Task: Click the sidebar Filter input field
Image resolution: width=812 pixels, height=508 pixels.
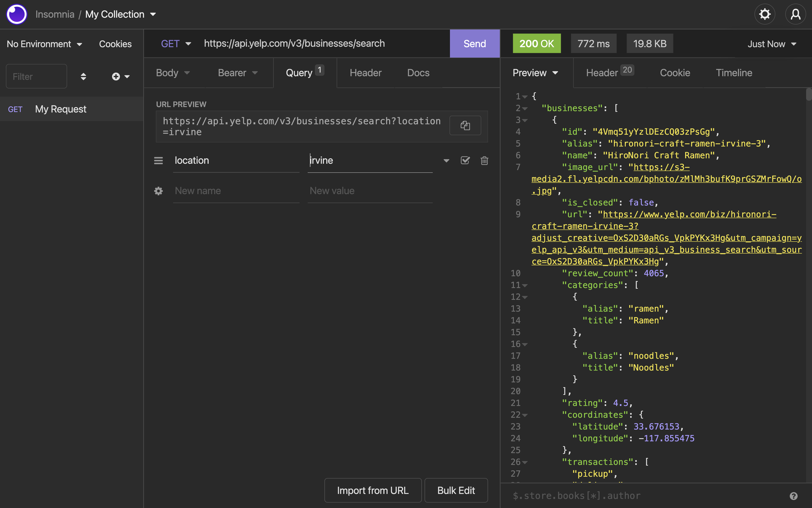Action: (36, 77)
